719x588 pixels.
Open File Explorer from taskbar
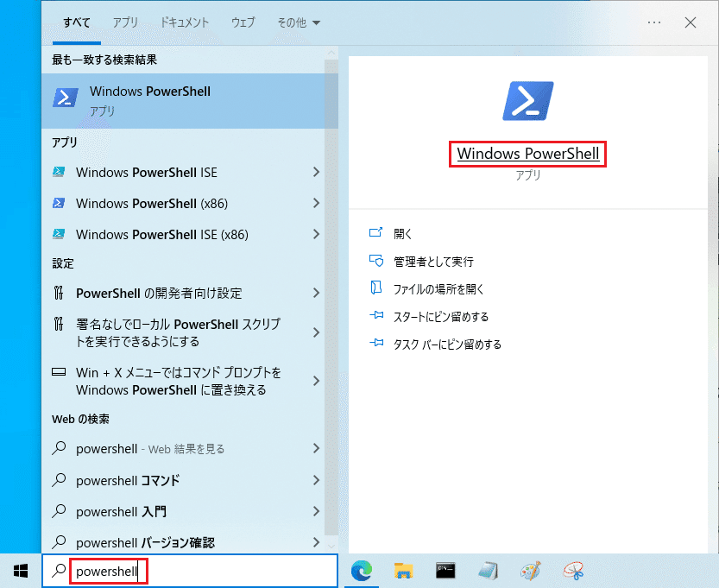[404, 571]
